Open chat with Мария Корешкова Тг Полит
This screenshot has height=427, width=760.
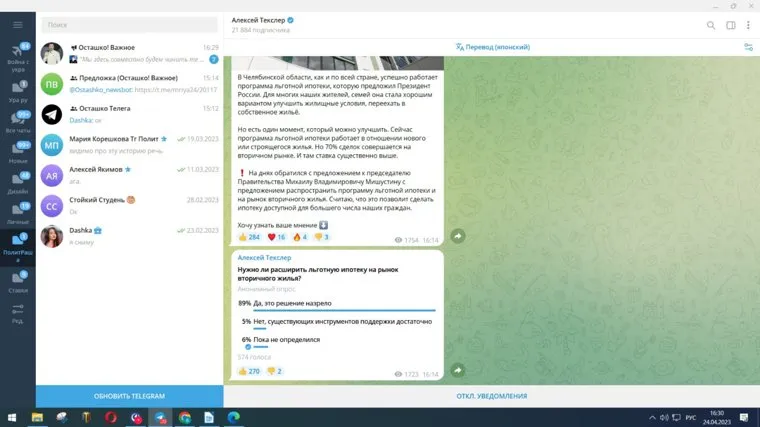coord(130,145)
